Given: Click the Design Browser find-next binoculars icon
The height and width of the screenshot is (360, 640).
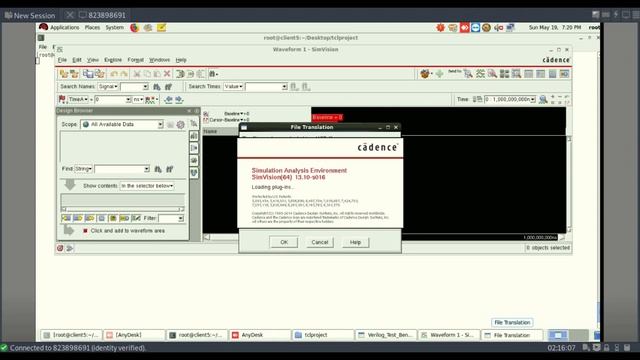Looking at the screenshot, I should (158, 169).
